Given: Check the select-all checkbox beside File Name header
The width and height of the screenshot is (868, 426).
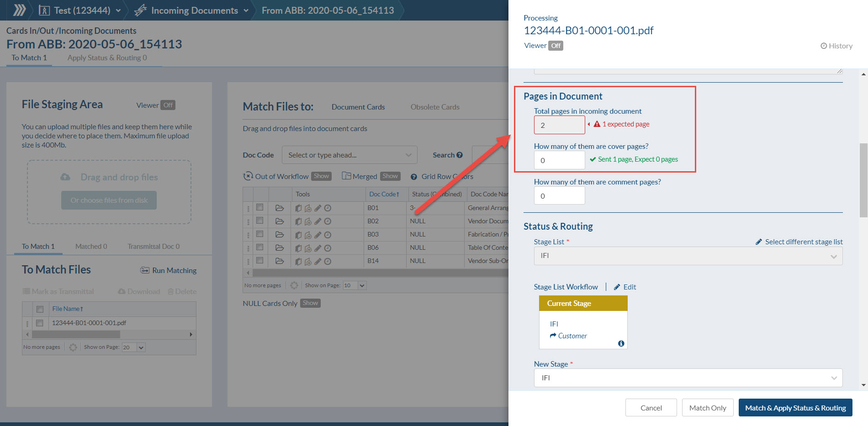Looking at the screenshot, I should click(40, 309).
